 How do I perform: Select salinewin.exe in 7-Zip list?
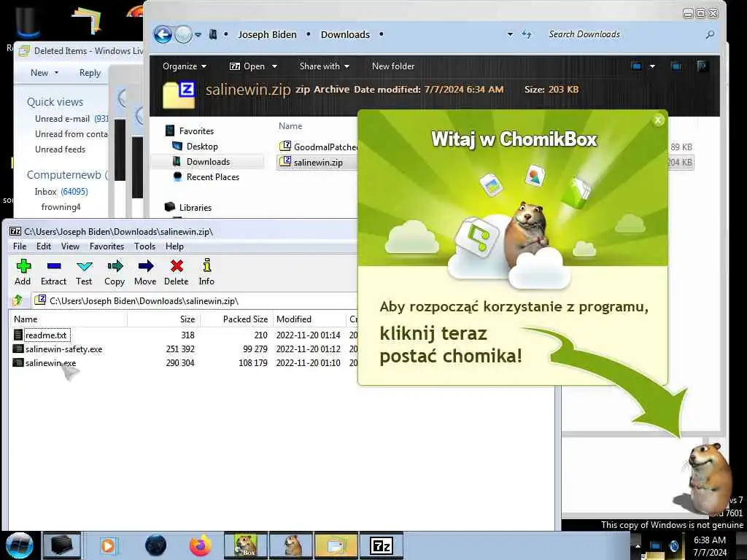[x=50, y=363]
